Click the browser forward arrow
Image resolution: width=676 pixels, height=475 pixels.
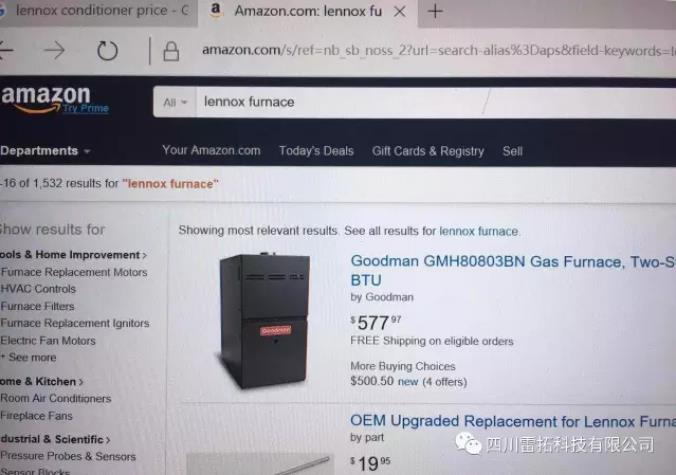pyautogui.click(x=55, y=50)
